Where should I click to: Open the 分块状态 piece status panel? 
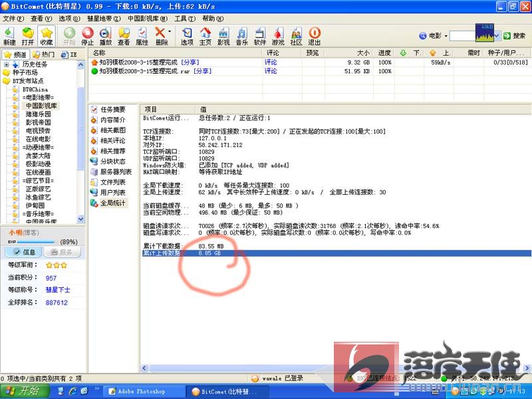[x=108, y=161]
